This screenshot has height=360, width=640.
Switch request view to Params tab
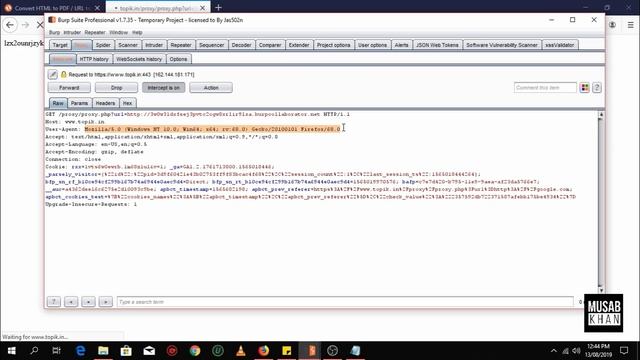tap(79, 103)
